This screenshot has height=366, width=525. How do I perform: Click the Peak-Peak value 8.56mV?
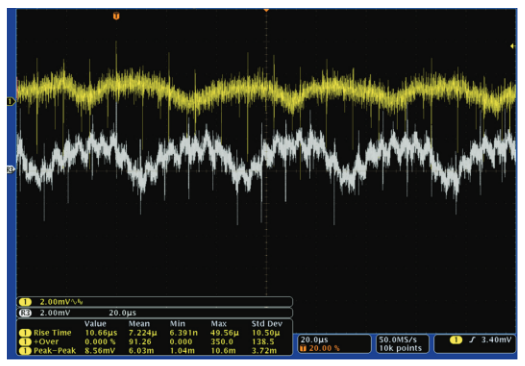point(100,351)
